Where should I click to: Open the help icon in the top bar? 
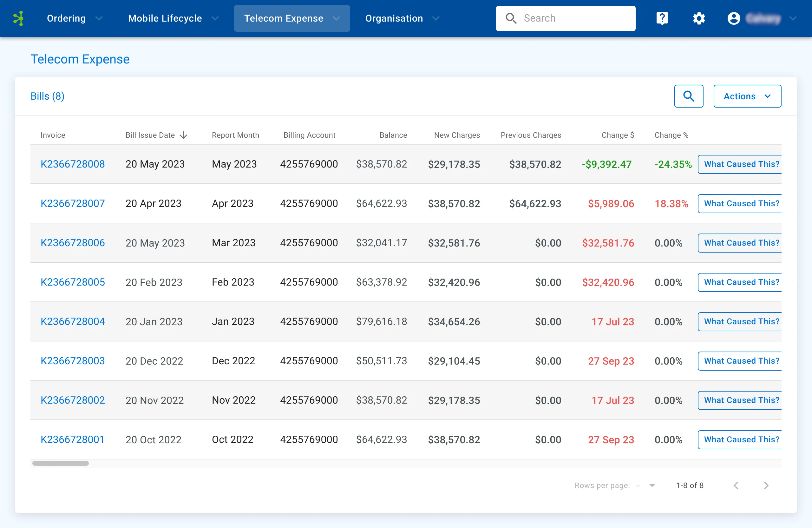662,18
